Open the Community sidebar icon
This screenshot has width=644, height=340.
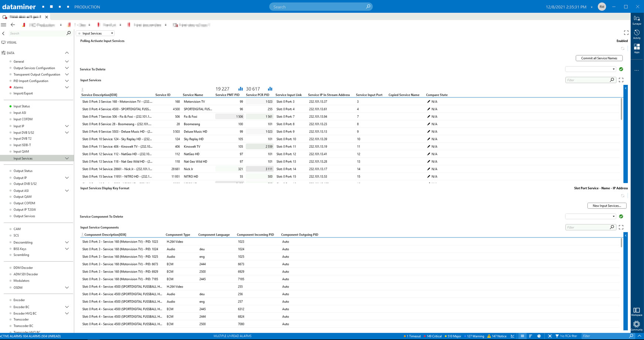coord(637,326)
